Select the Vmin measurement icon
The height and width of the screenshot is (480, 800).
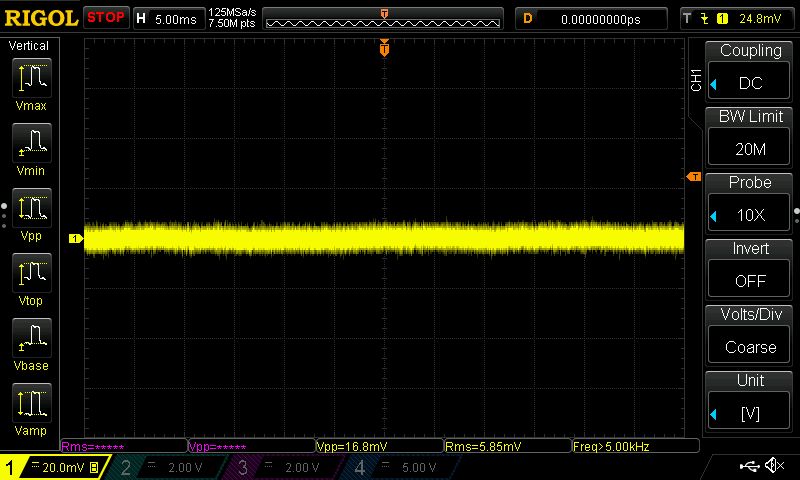pyautogui.click(x=32, y=143)
